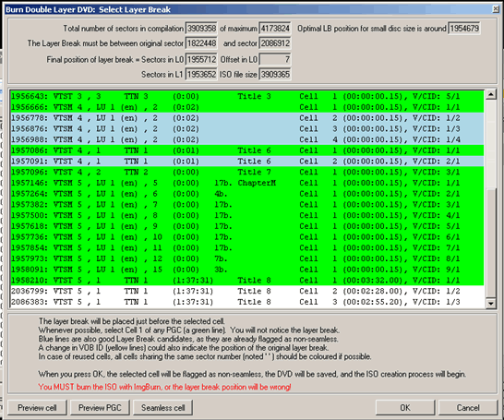Click the dialog title bar text
The width and height of the screenshot is (504, 420).
88,9
